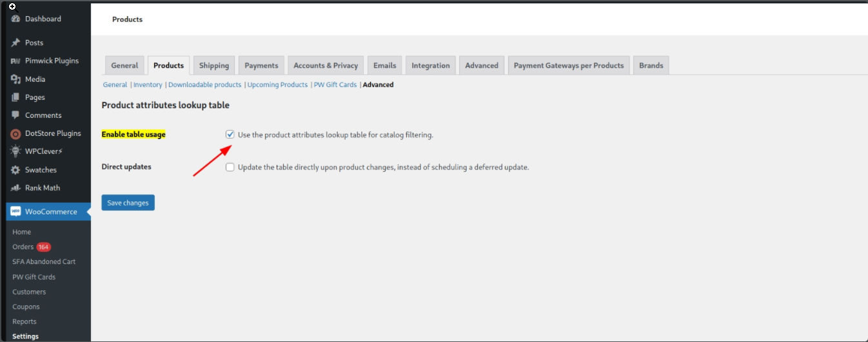The width and height of the screenshot is (868, 342).
Task: Open the Orders submenu item
Action: (x=23, y=247)
